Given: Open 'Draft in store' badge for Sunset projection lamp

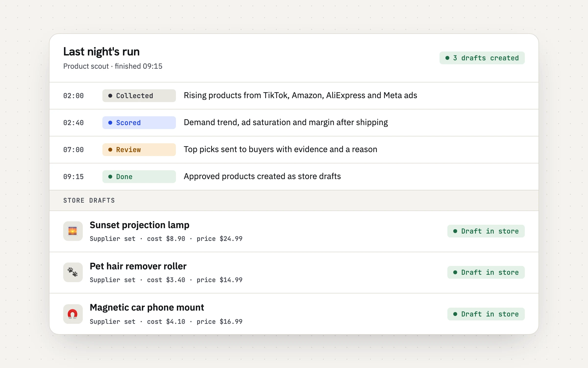Looking at the screenshot, I should coord(486,231).
